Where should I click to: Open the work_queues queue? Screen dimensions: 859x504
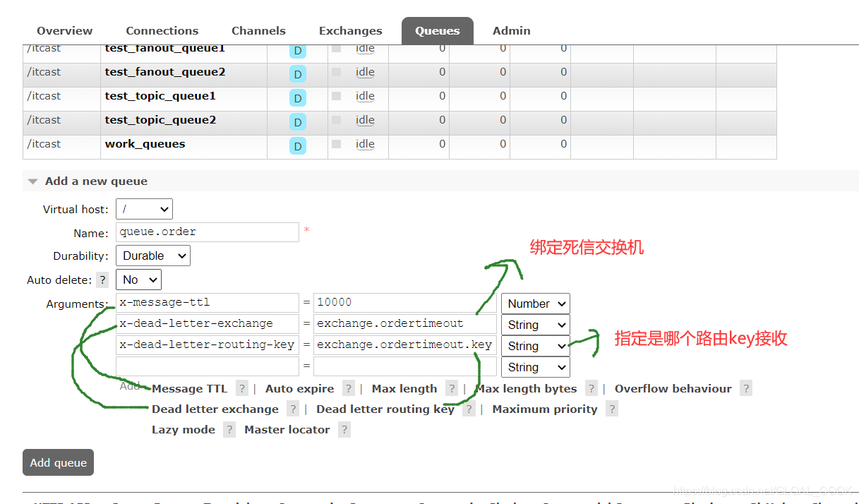pyautogui.click(x=145, y=144)
